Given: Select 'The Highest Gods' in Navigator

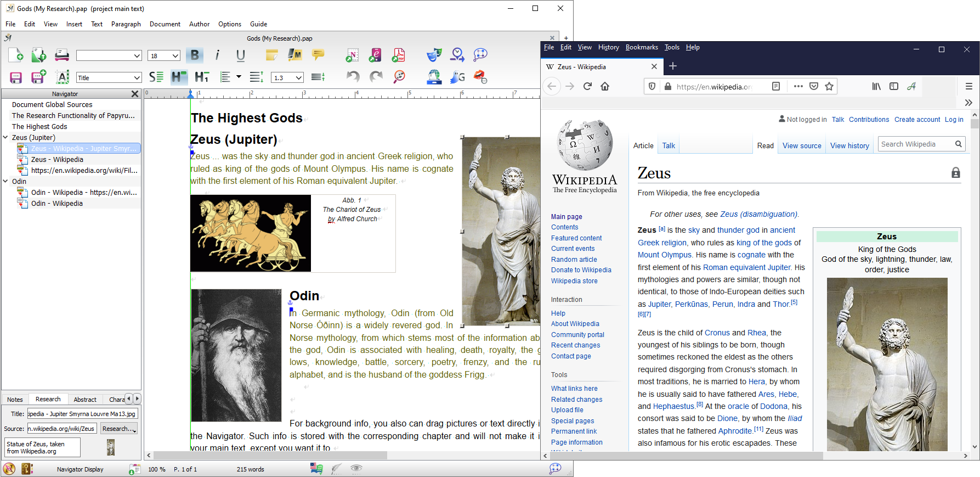Looking at the screenshot, I should pos(39,127).
